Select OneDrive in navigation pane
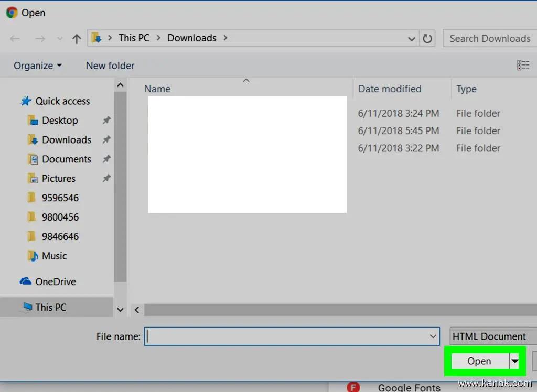Screen dimensions: 537x392 (x=55, y=281)
